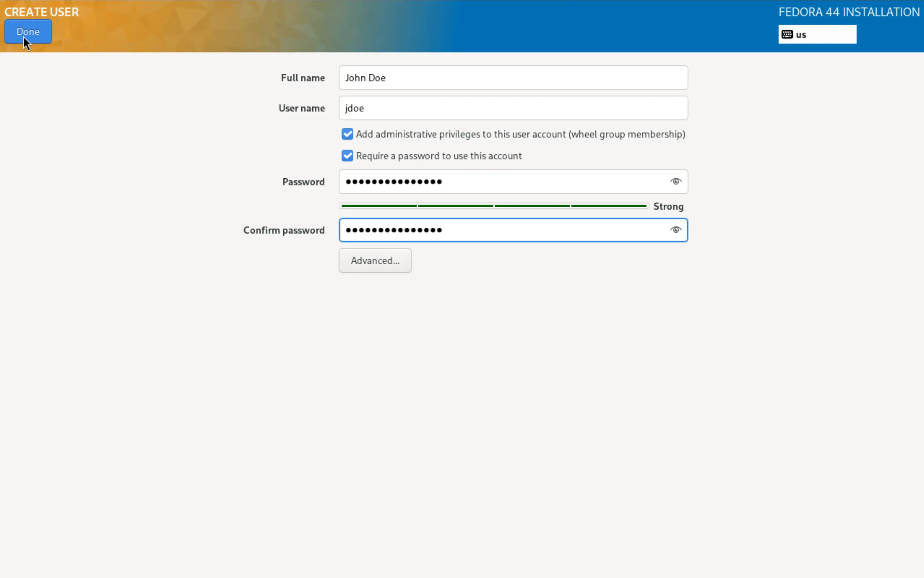The height and width of the screenshot is (578, 924).
Task: Uncheck administrative privileges checkbox
Action: (347, 134)
